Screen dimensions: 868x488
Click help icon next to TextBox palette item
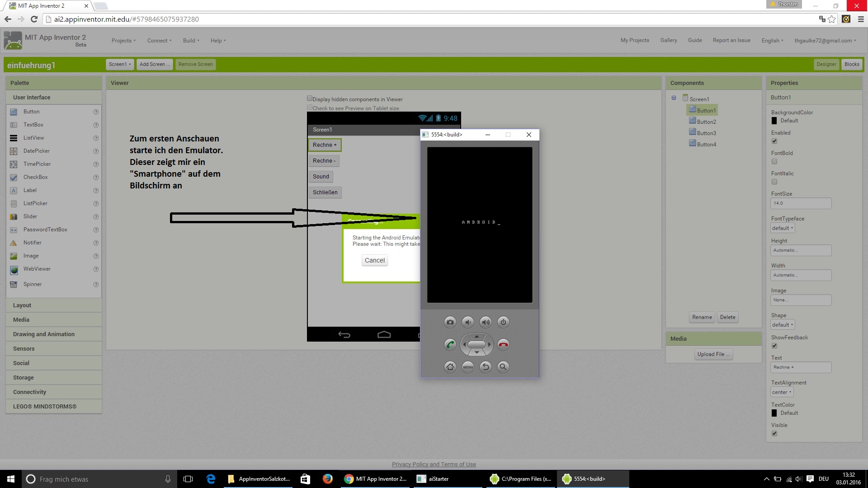(x=96, y=125)
